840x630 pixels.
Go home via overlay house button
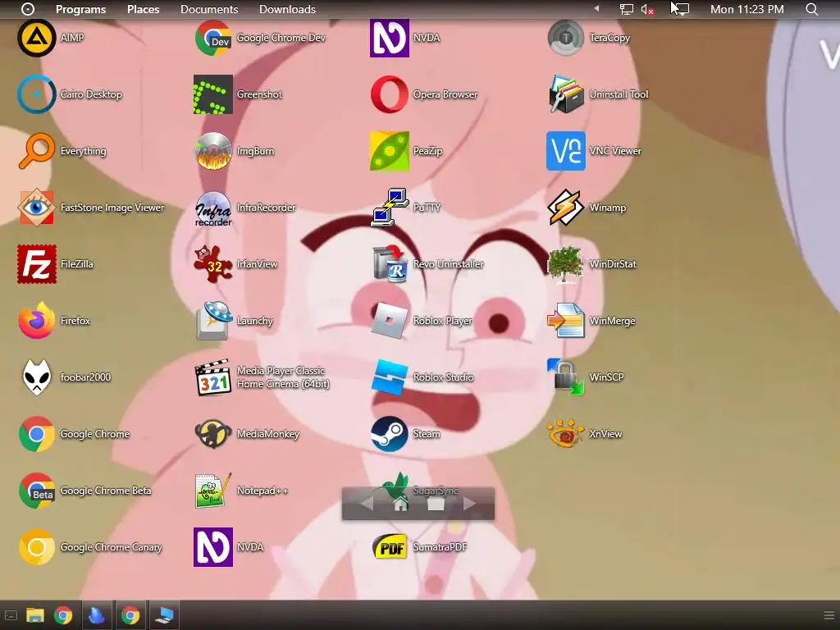[x=400, y=504]
